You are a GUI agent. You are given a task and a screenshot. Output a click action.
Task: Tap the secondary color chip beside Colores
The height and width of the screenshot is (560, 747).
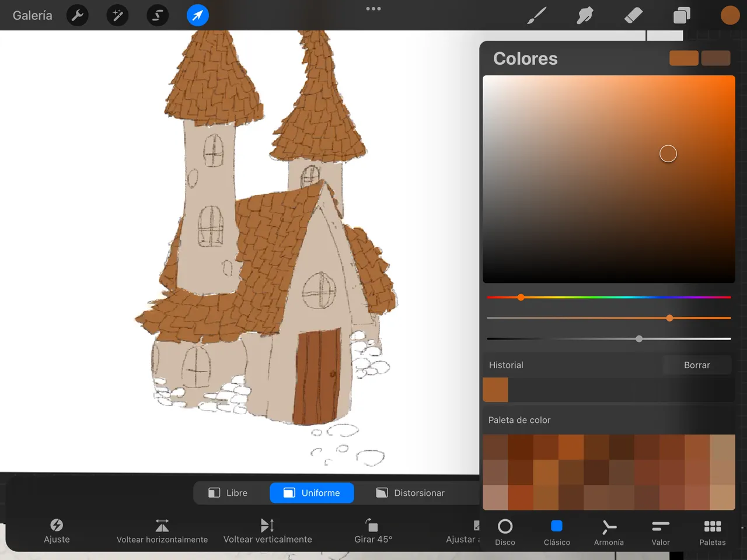(715, 58)
